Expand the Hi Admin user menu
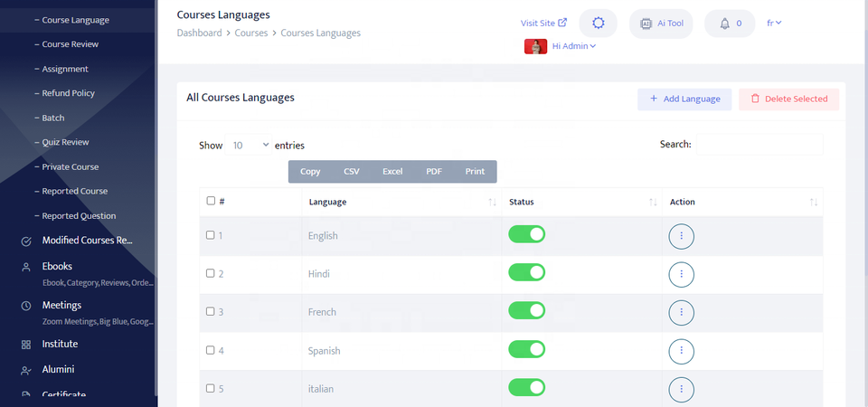 (574, 46)
